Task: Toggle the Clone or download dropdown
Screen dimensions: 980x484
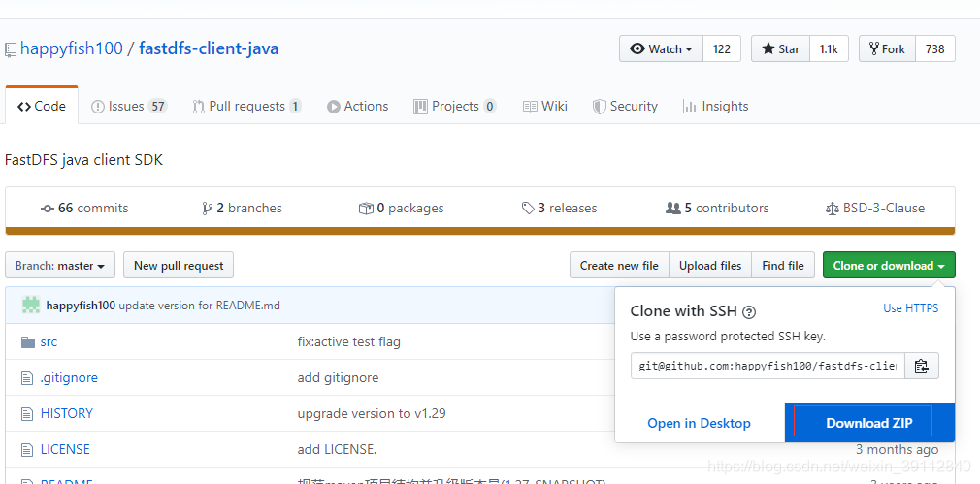Action: click(889, 266)
